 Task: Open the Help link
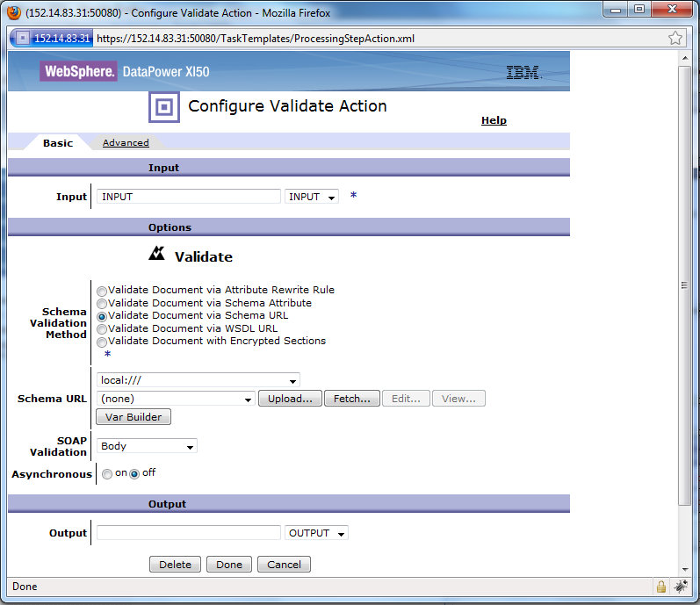pyautogui.click(x=494, y=120)
